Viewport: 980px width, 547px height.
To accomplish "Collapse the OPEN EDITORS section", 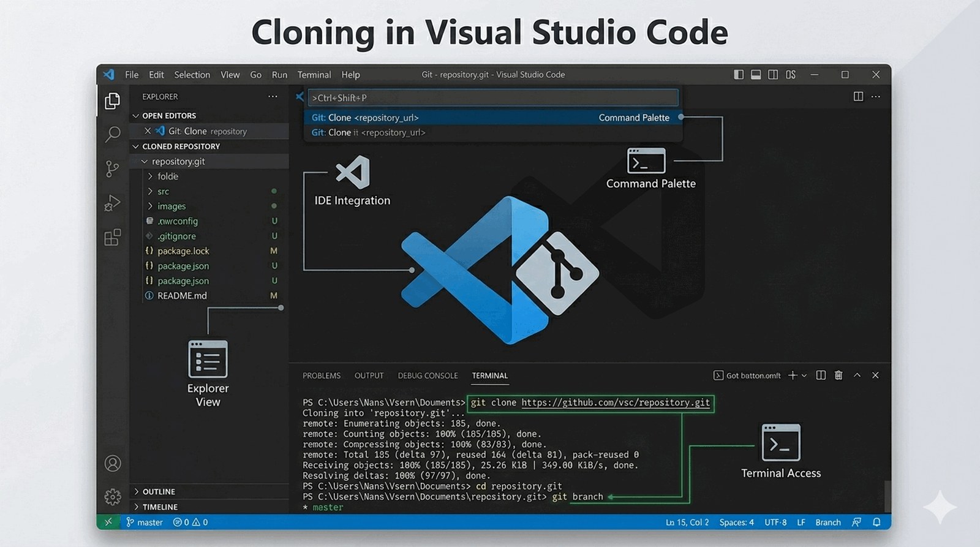I will point(136,116).
